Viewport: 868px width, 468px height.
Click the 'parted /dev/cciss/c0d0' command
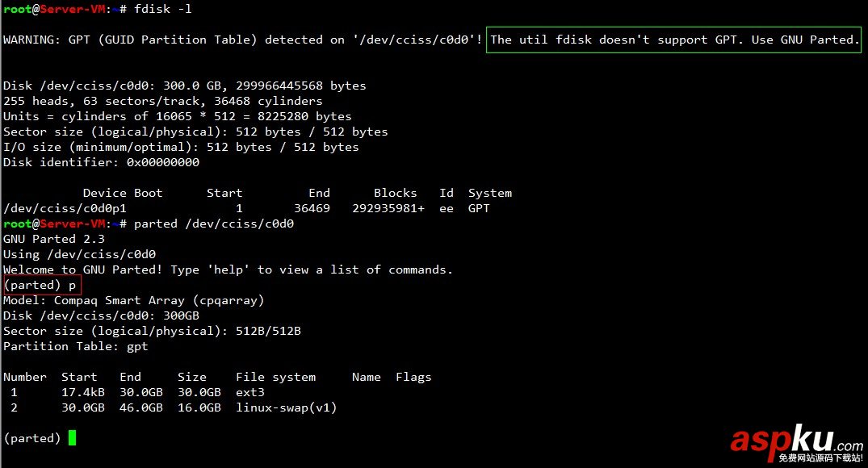[x=214, y=224]
